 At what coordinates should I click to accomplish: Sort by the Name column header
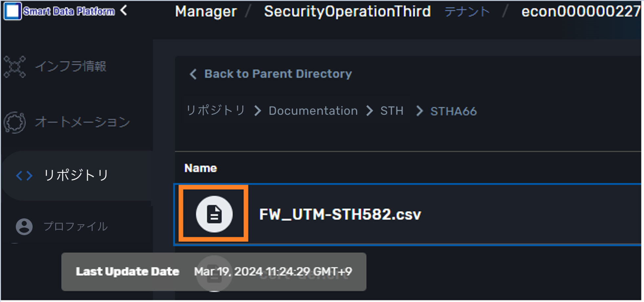pos(201,168)
